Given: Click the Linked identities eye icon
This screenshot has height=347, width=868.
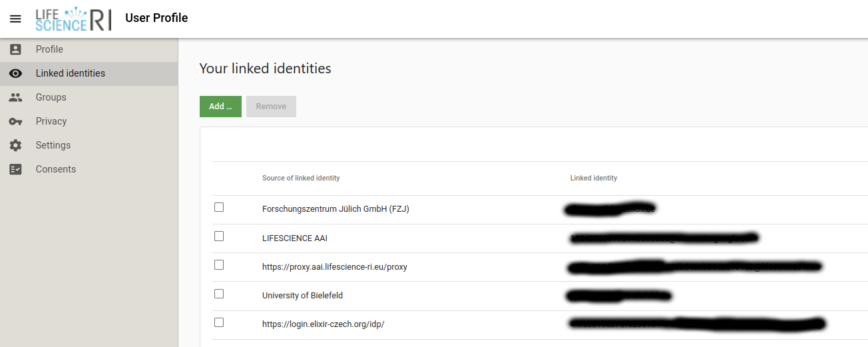Looking at the screenshot, I should (x=15, y=73).
